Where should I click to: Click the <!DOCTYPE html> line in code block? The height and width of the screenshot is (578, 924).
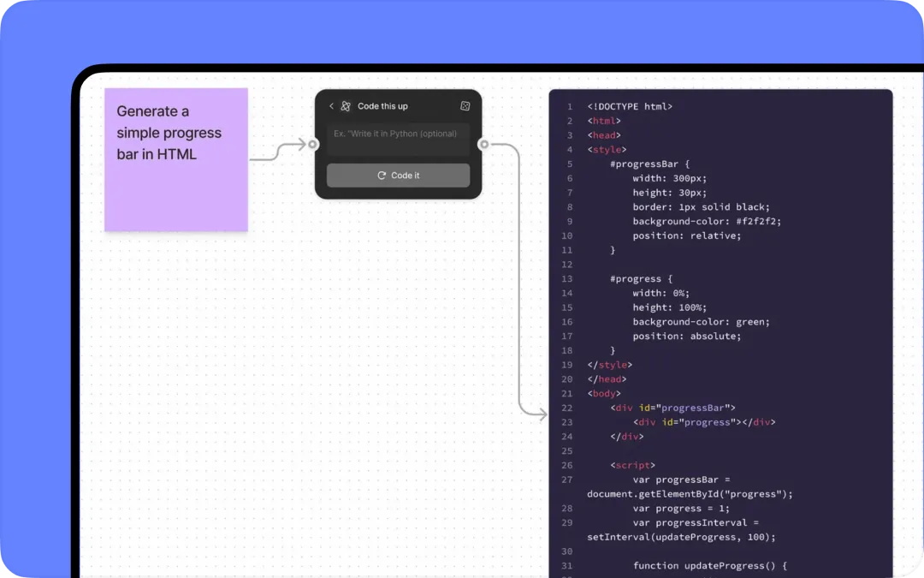(630, 107)
